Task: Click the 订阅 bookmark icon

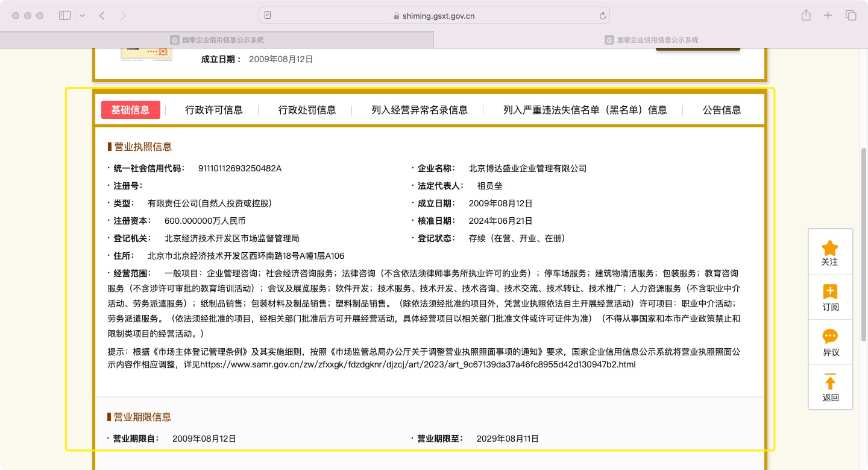Action: coord(830,292)
